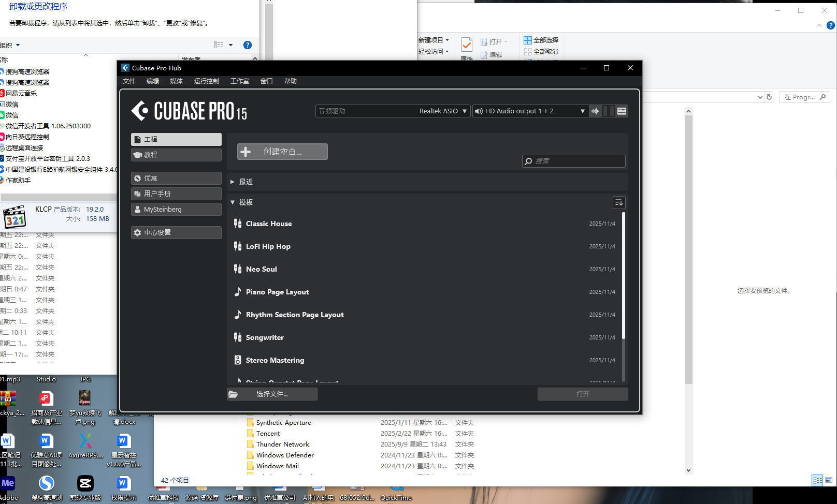Click the 创建空白 button
837x504 pixels.
pyautogui.click(x=282, y=152)
